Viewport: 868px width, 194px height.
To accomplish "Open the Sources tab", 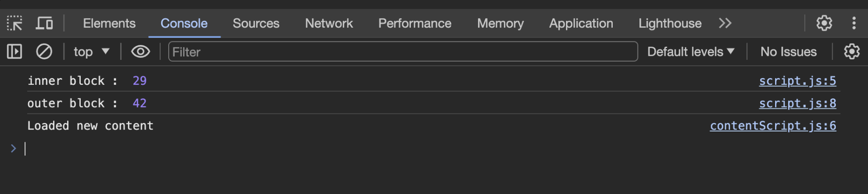I will (x=256, y=23).
